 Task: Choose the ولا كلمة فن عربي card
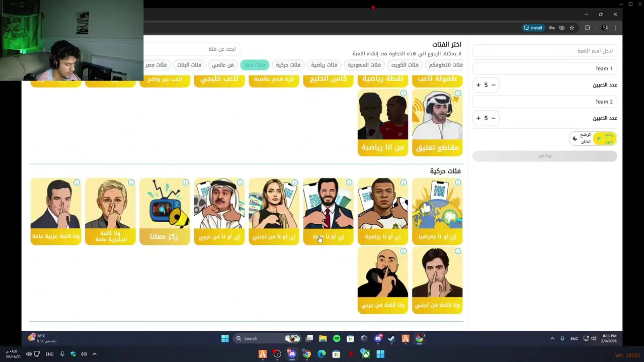383,281
